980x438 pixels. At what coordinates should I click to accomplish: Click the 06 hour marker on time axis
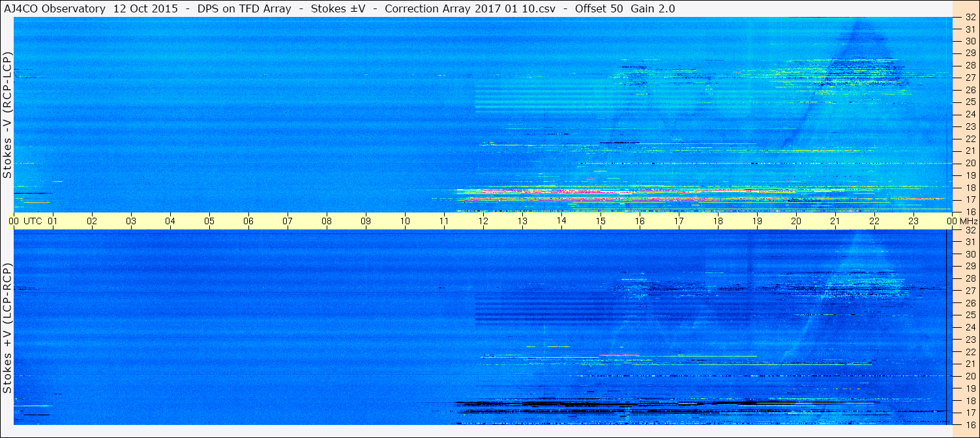[248, 221]
